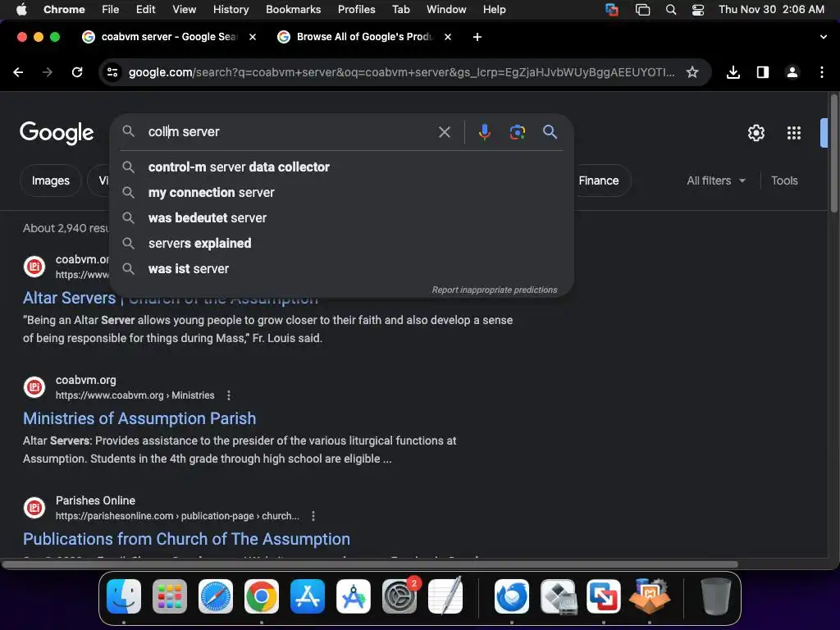840x630 pixels.
Task: Expand the tab search chevron
Action: tap(823, 37)
